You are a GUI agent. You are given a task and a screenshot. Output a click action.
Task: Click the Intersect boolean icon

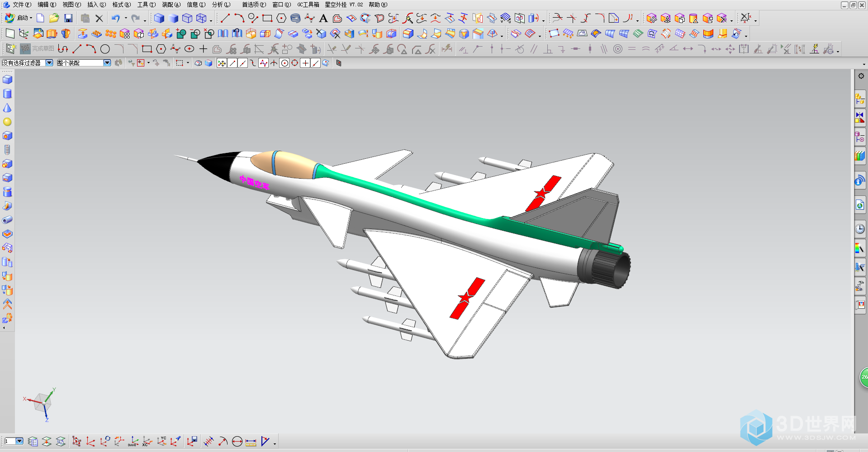pyautogui.click(x=209, y=33)
